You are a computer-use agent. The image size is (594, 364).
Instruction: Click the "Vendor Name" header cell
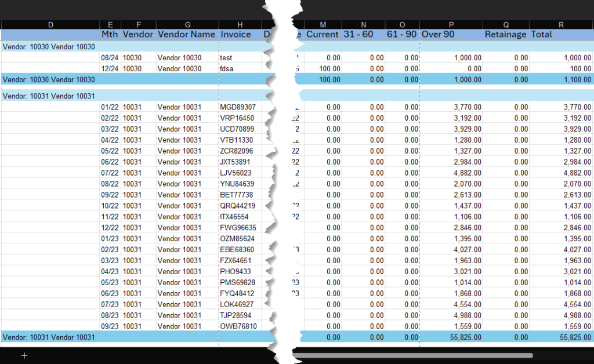click(187, 34)
